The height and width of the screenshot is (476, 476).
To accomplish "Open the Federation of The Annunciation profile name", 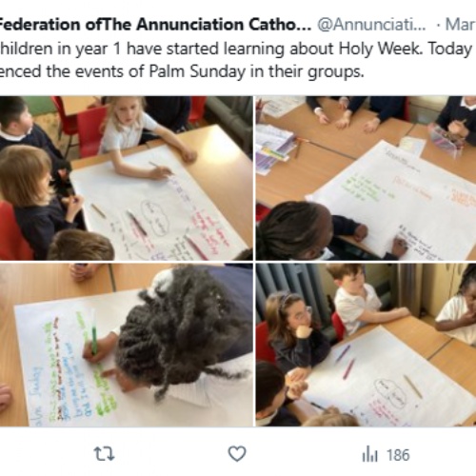I will click(155, 25).
